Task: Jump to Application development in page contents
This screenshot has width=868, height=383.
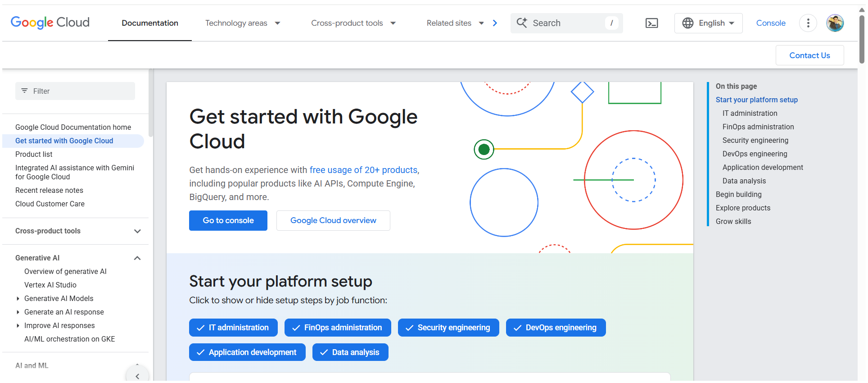Action: tap(763, 168)
